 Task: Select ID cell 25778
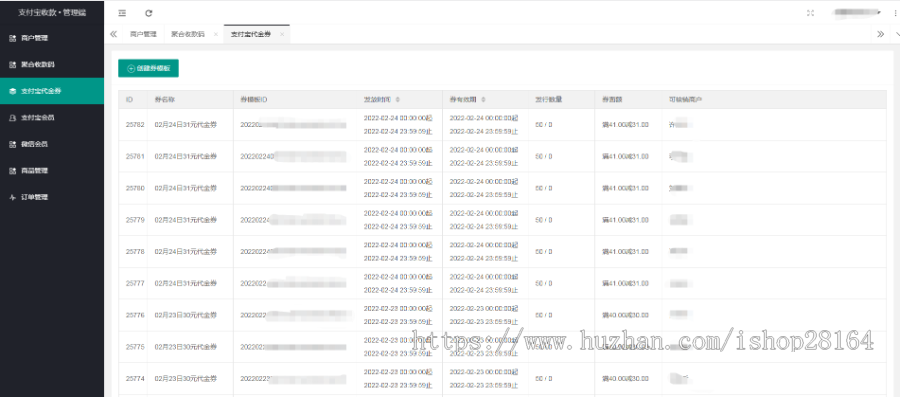(x=134, y=252)
